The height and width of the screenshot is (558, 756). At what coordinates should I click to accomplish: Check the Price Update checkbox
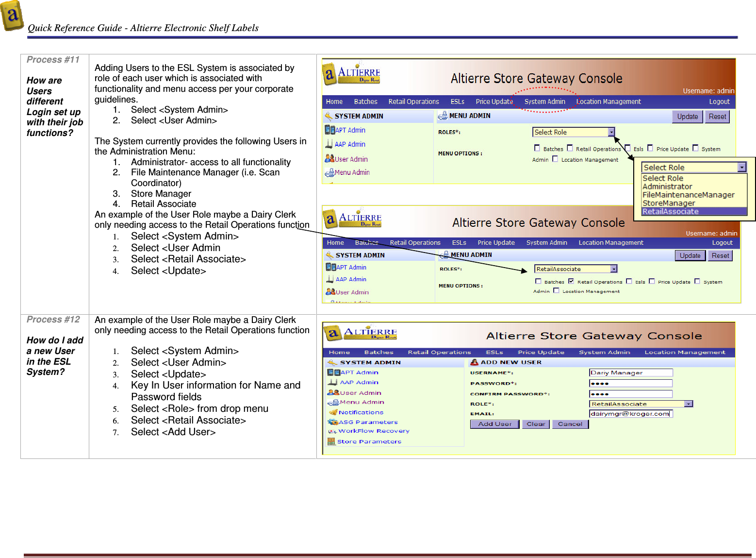coord(650,148)
